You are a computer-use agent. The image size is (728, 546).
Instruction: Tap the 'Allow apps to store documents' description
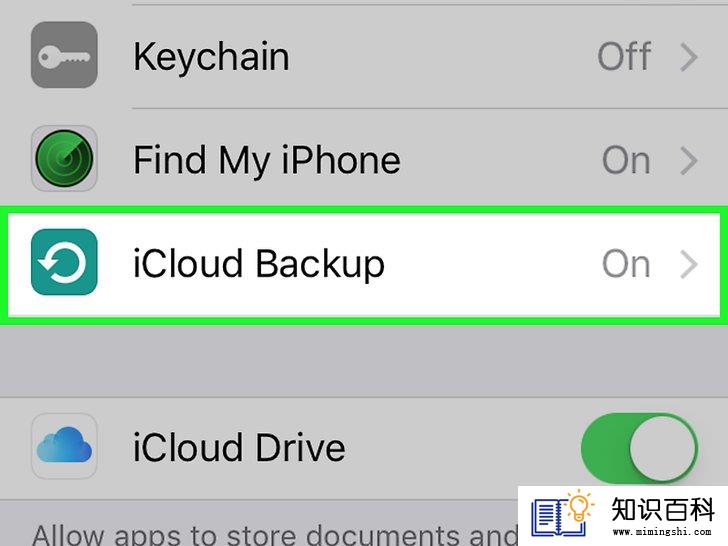274,535
